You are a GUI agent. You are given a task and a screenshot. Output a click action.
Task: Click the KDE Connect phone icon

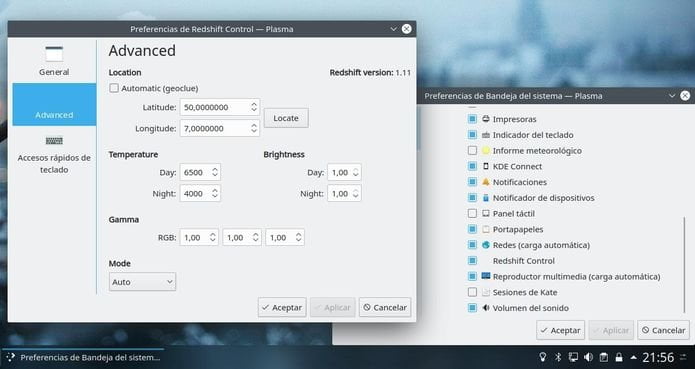[486, 166]
